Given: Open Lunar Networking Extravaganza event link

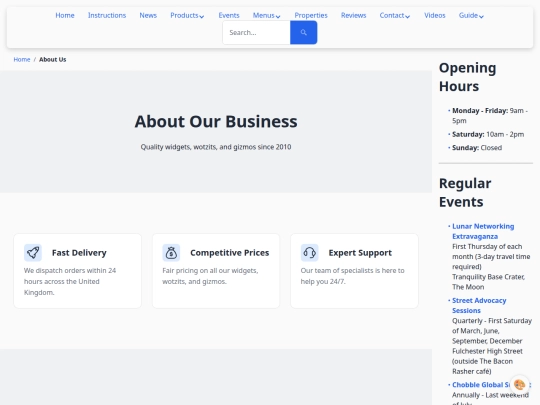Looking at the screenshot, I should [x=483, y=231].
